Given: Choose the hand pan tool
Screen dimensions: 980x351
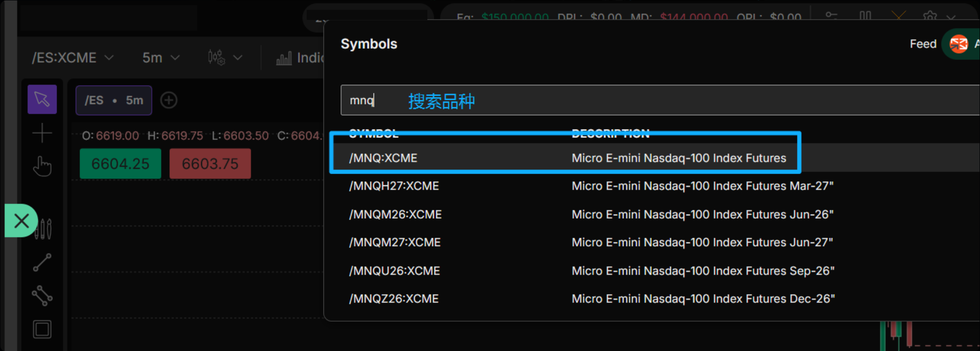Looking at the screenshot, I should (x=42, y=166).
